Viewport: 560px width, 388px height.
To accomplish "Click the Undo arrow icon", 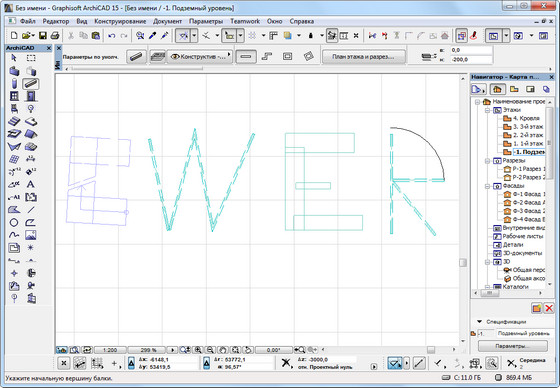I will [112, 36].
